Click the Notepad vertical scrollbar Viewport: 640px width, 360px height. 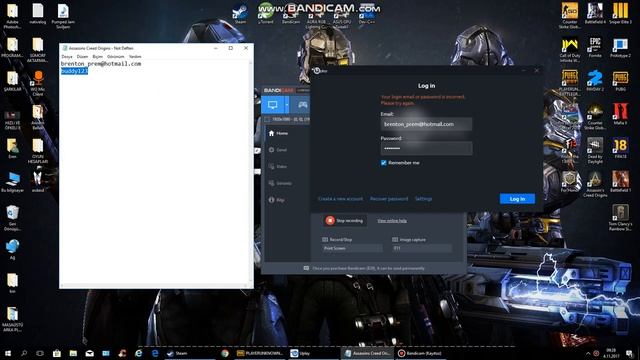tap(251, 173)
